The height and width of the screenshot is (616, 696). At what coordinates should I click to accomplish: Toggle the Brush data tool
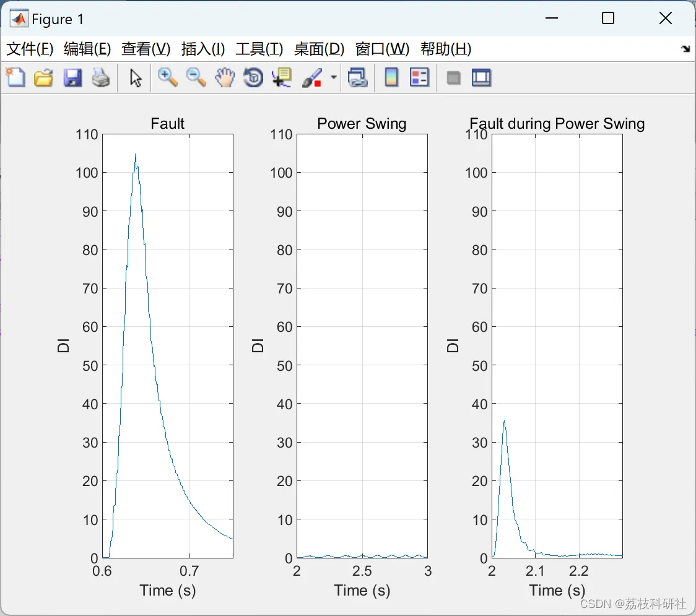tap(312, 77)
